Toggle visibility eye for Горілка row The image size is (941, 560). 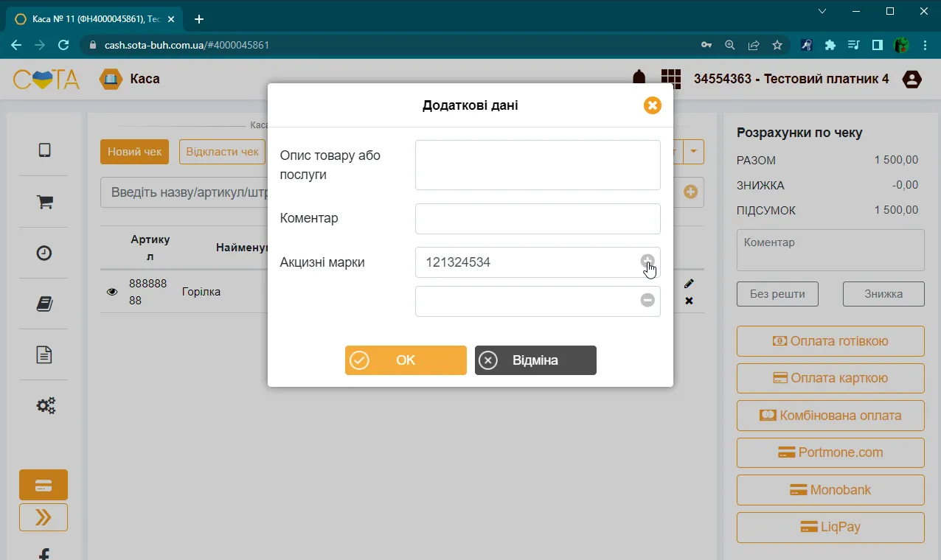(112, 292)
